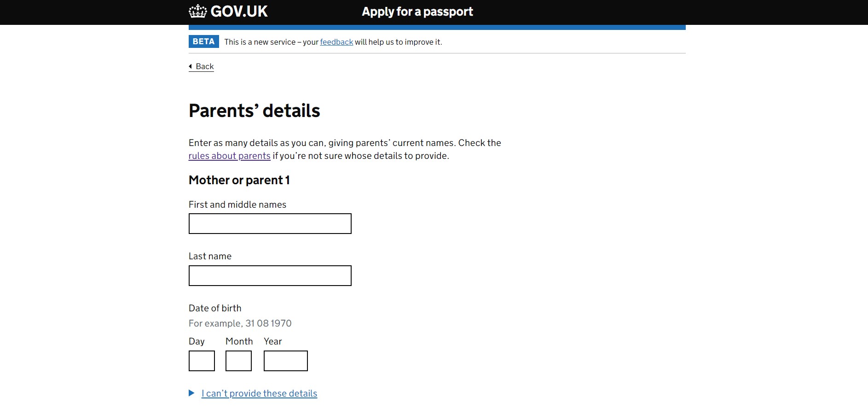Focus the First and middle names field
The image size is (868, 409).
(x=270, y=223)
